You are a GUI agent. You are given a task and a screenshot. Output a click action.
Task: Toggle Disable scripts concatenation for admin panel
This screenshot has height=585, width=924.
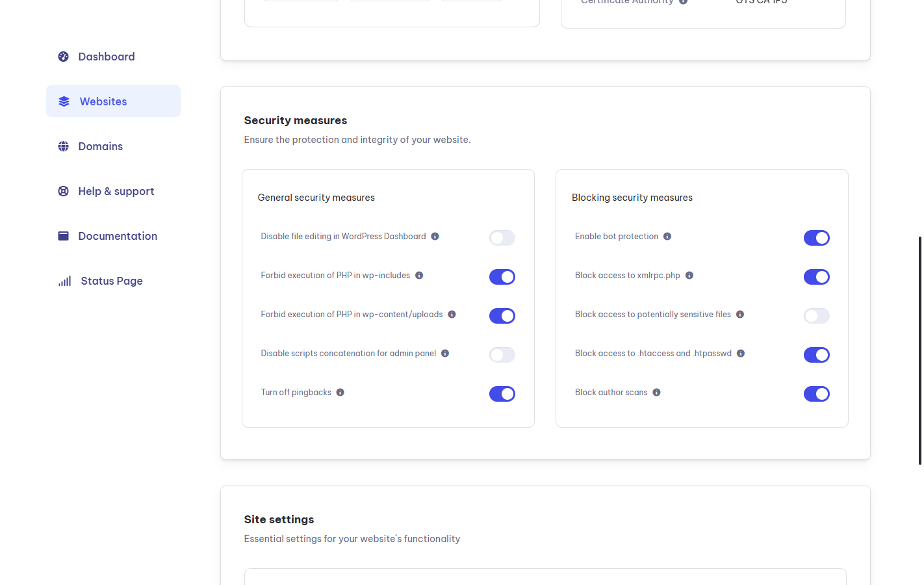(x=502, y=354)
